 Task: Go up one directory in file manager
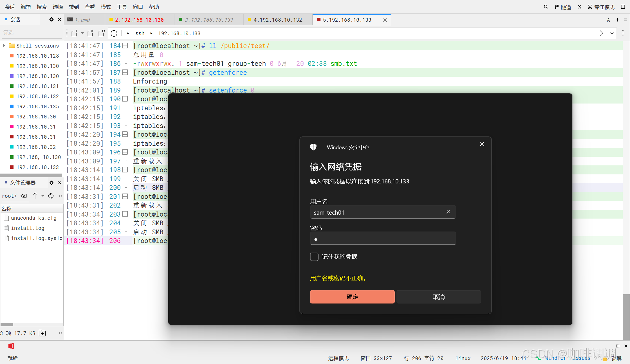point(35,196)
